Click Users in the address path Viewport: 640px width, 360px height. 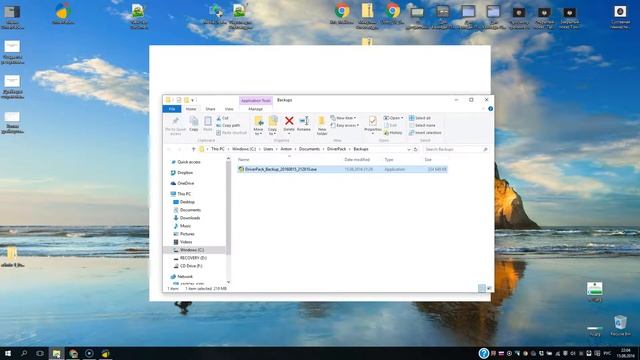[268, 149]
